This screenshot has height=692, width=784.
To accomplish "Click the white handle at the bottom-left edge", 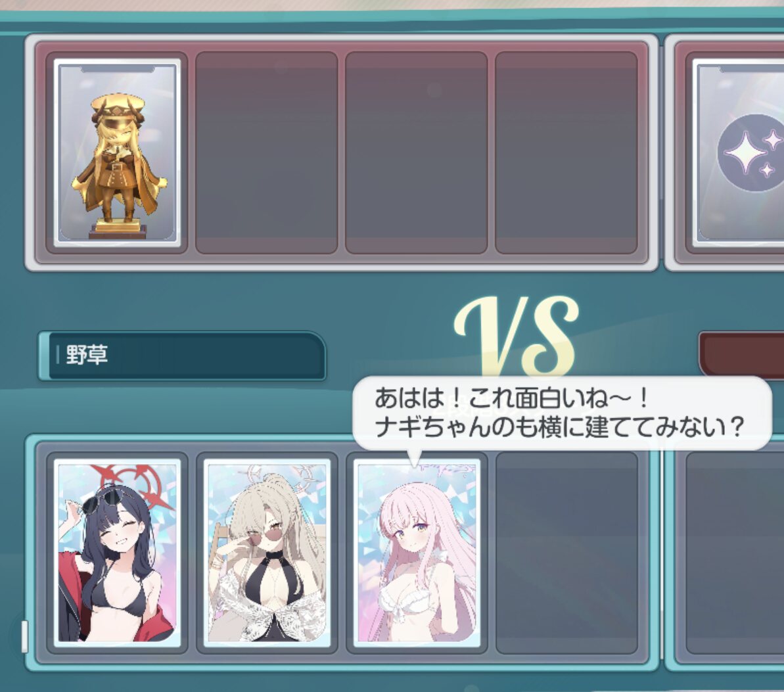I will (24, 637).
